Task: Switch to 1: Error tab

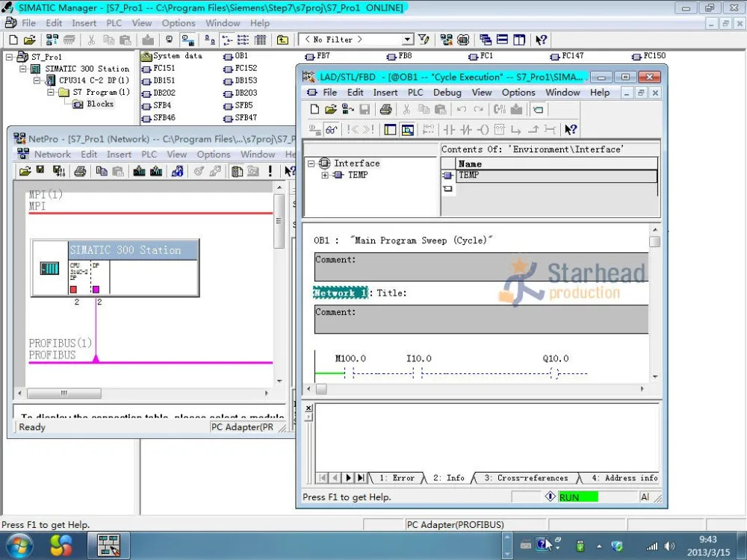Action: pyautogui.click(x=397, y=478)
